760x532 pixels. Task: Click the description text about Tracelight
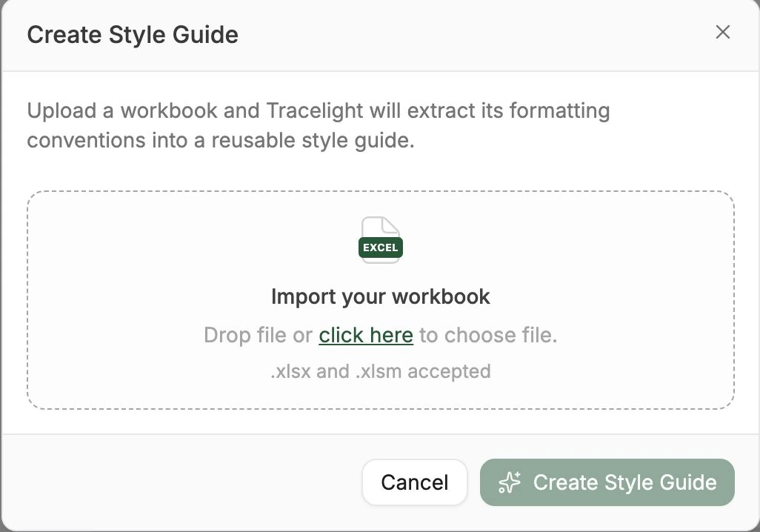coord(319,126)
